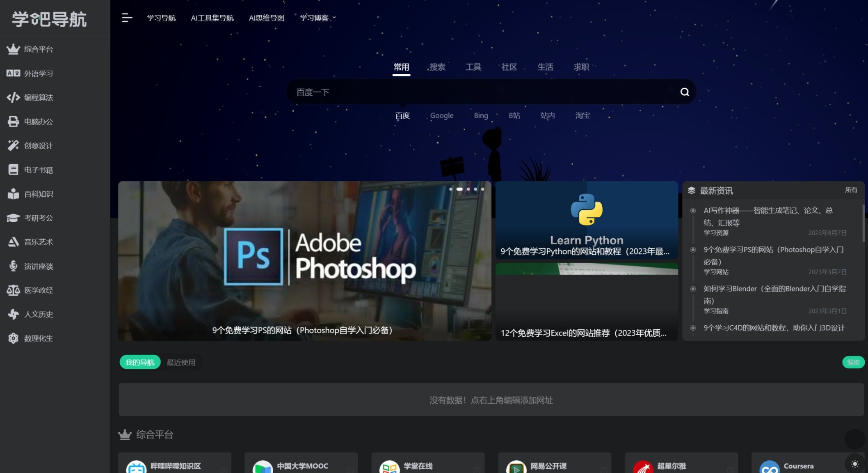868x473 pixels.
Task: Click 创意设计 magic wand sidebar icon
Action: point(13,145)
